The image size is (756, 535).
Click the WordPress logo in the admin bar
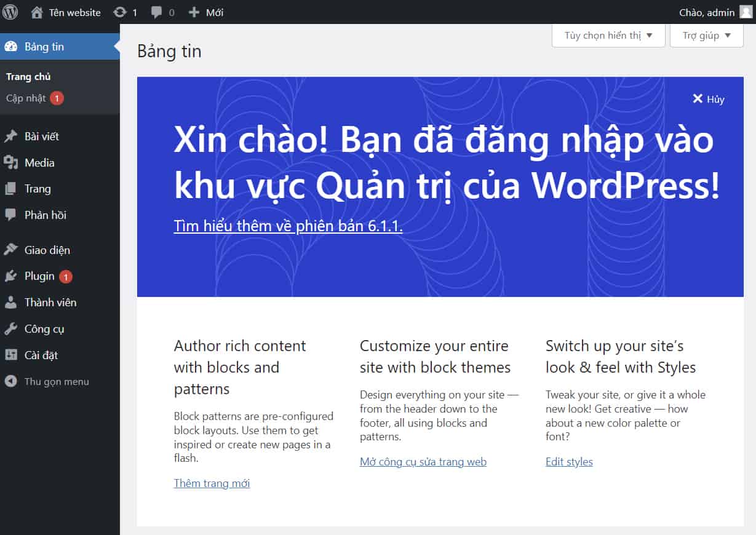[x=10, y=11]
